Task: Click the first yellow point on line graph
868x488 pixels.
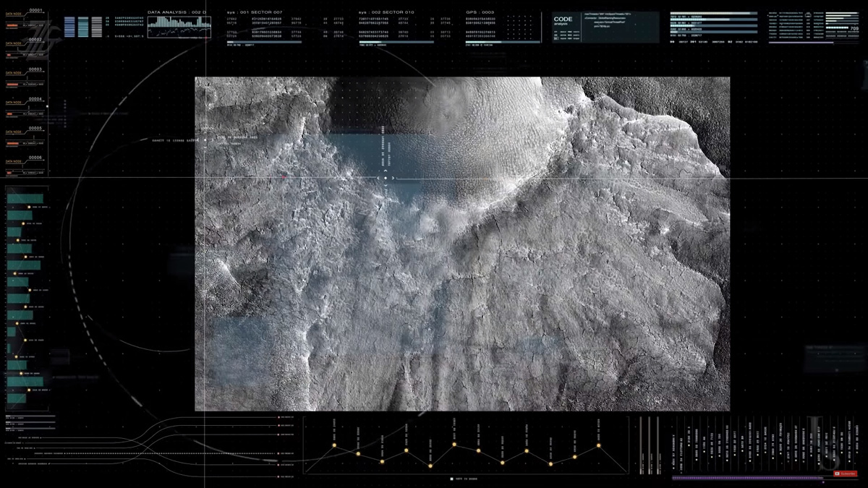Action: coord(334,445)
